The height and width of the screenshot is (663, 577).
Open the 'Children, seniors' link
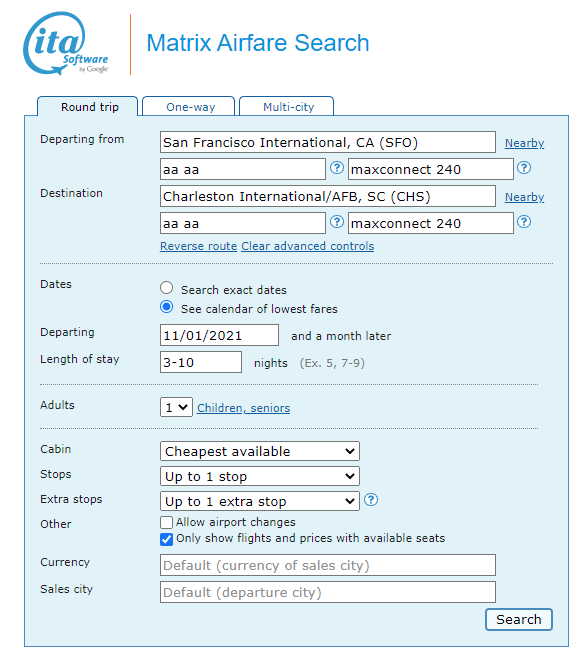pyautogui.click(x=243, y=408)
